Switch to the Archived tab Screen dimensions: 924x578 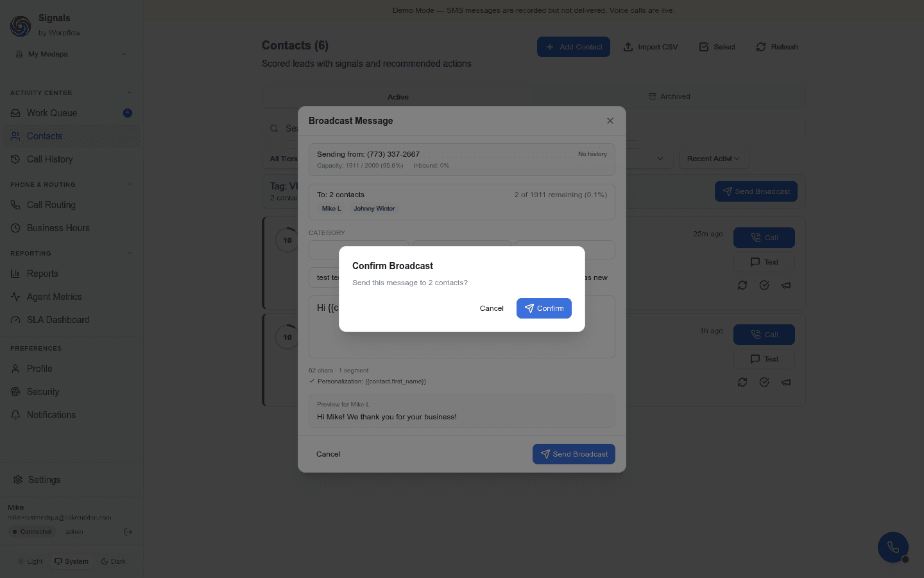click(670, 96)
